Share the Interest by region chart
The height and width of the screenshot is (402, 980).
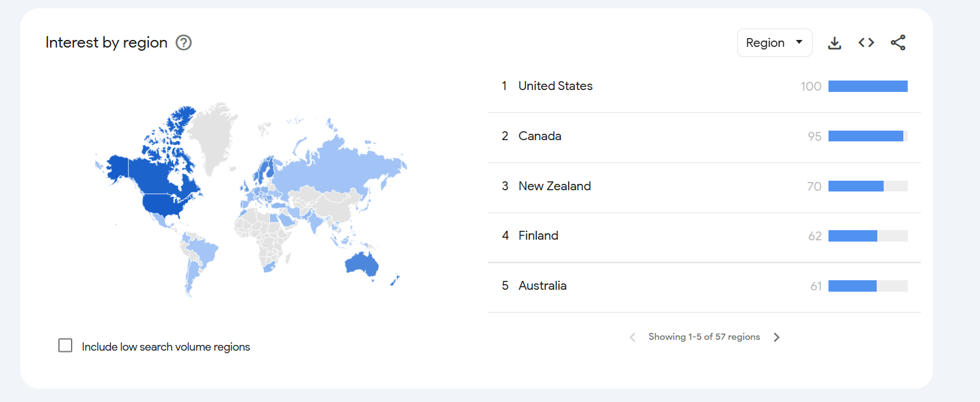898,42
